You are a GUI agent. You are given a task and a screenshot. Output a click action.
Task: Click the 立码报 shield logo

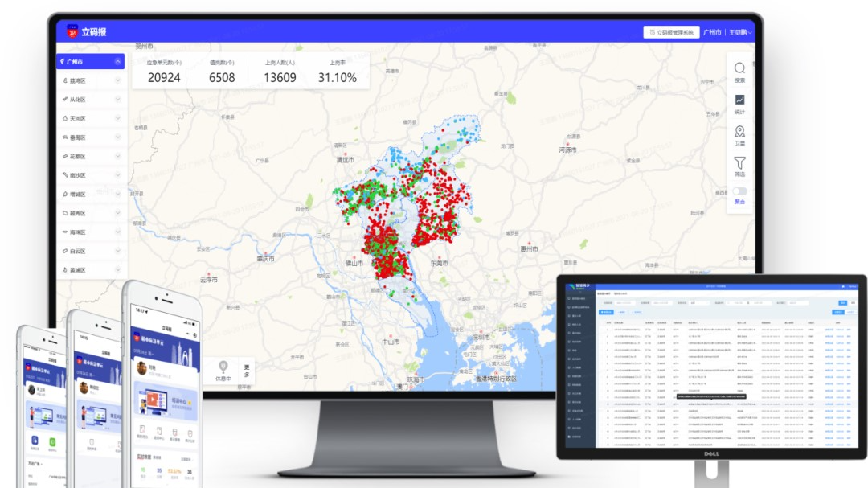tap(72, 32)
